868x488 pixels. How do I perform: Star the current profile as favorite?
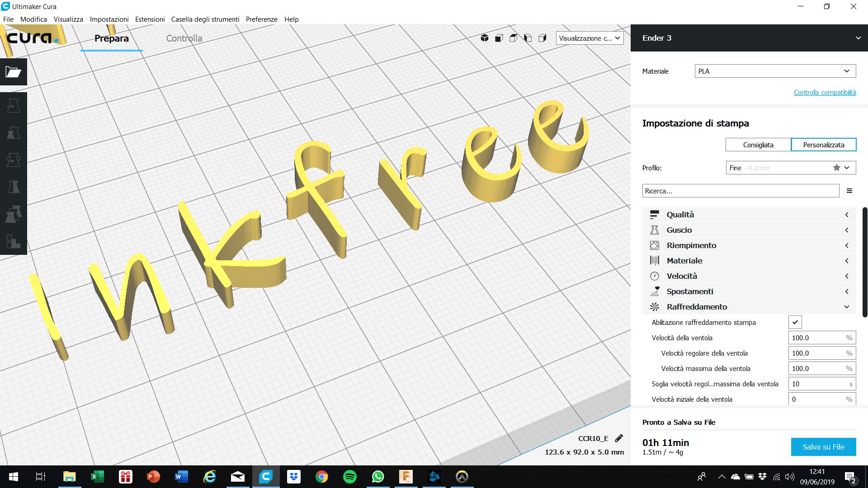[x=836, y=167]
